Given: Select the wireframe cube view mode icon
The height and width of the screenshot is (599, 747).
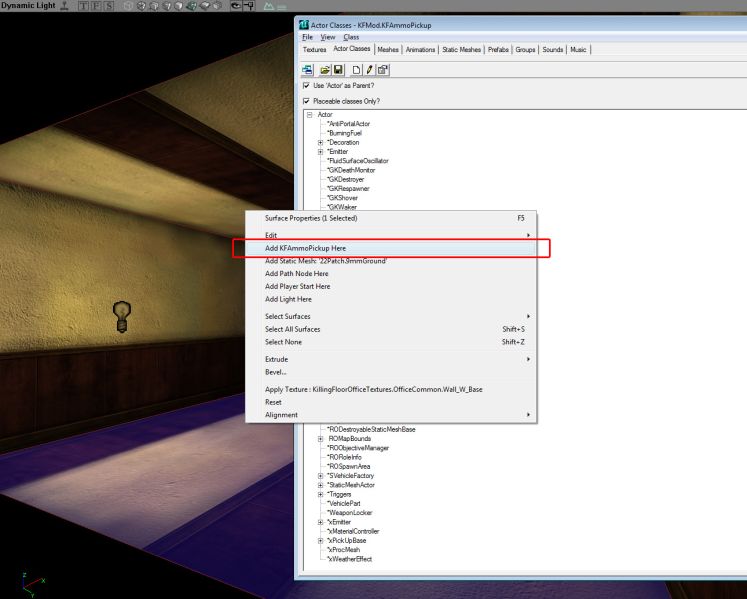Looking at the screenshot, I should pyautogui.click(x=128, y=6).
